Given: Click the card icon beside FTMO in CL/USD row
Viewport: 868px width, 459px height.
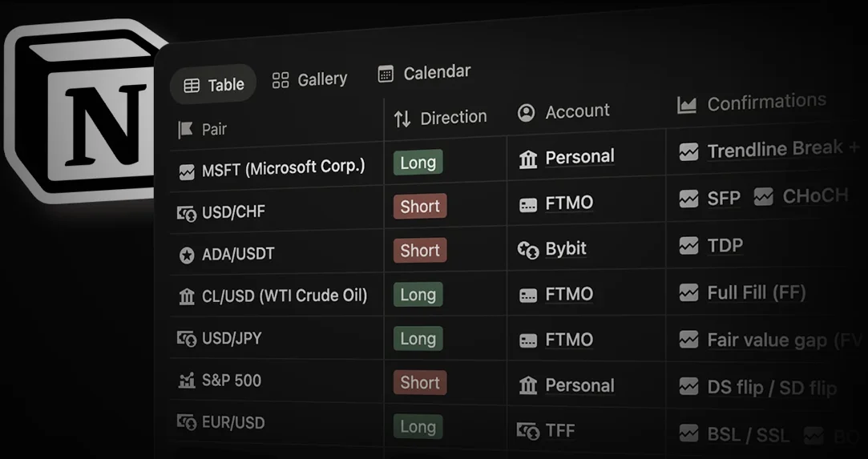Looking at the screenshot, I should tap(528, 296).
